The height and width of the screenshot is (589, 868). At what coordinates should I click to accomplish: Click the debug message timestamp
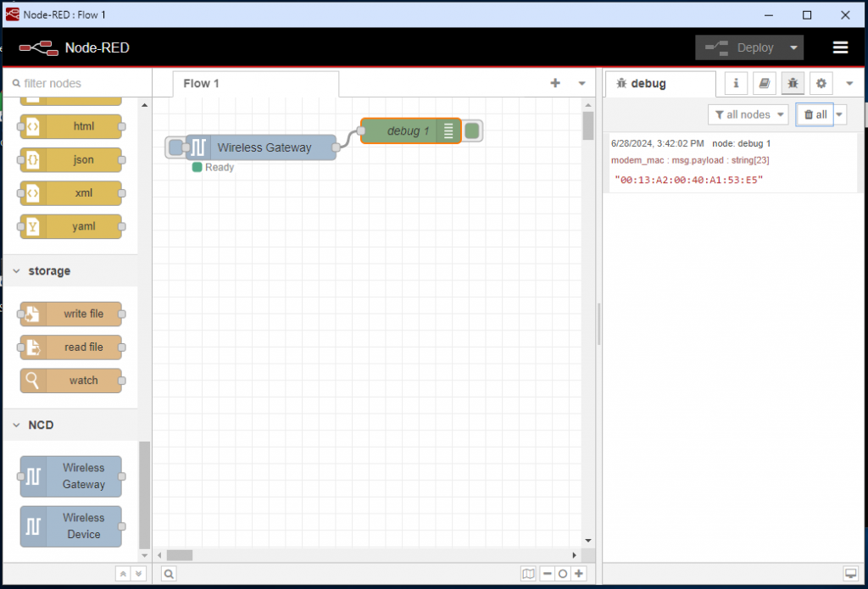657,144
